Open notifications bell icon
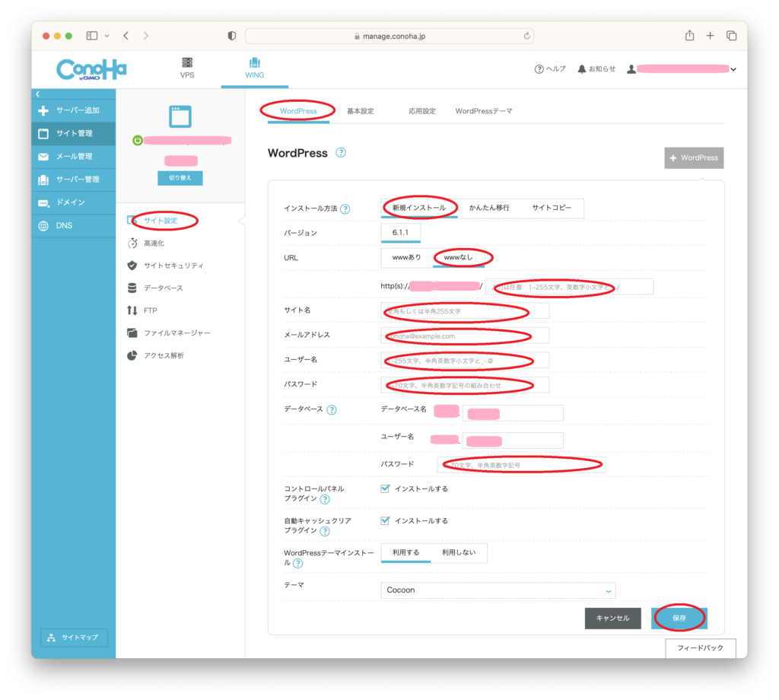Image resolution: width=779 pixels, height=700 pixels. click(x=582, y=69)
